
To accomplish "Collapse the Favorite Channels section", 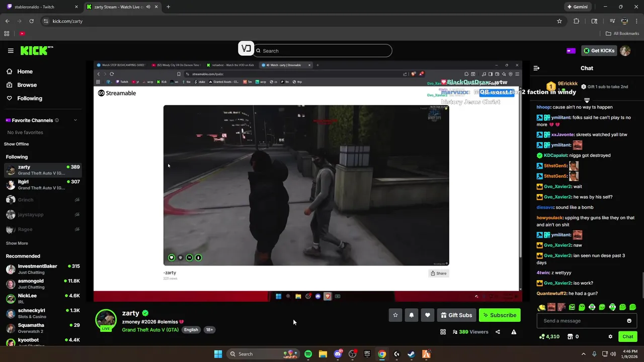I will (75, 120).
